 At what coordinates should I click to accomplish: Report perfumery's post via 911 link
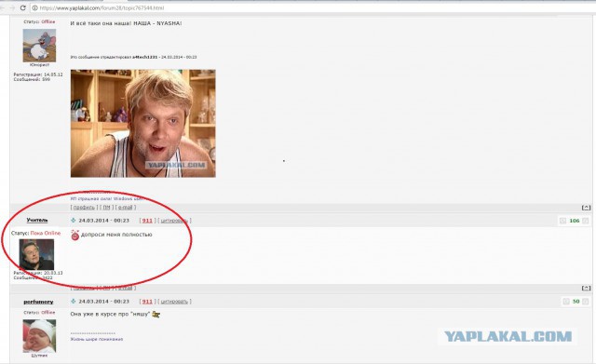point(147,302)
